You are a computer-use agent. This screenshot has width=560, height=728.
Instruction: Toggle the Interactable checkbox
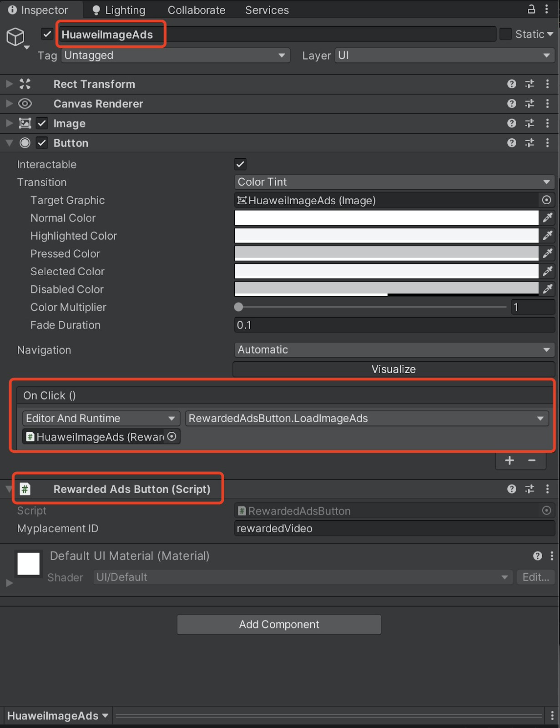click(x=240, y=164)
